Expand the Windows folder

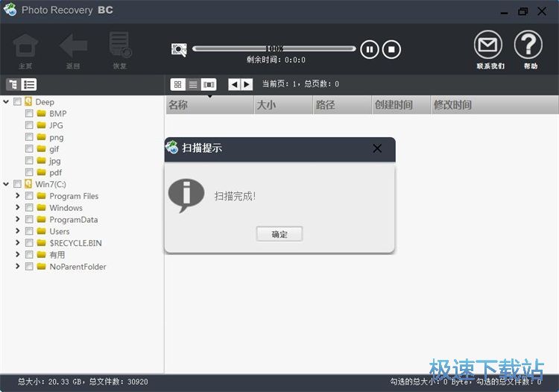coord(17,207)
